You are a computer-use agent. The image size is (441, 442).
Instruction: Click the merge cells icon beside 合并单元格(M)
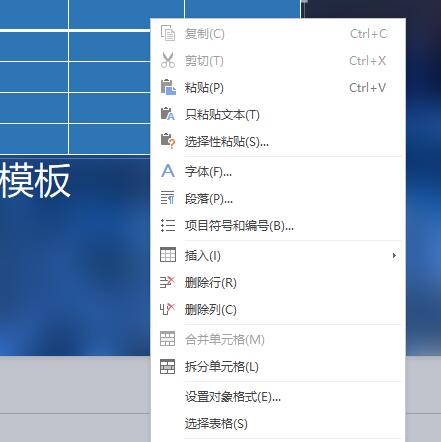pyautogui.click(x=167, y=339)
